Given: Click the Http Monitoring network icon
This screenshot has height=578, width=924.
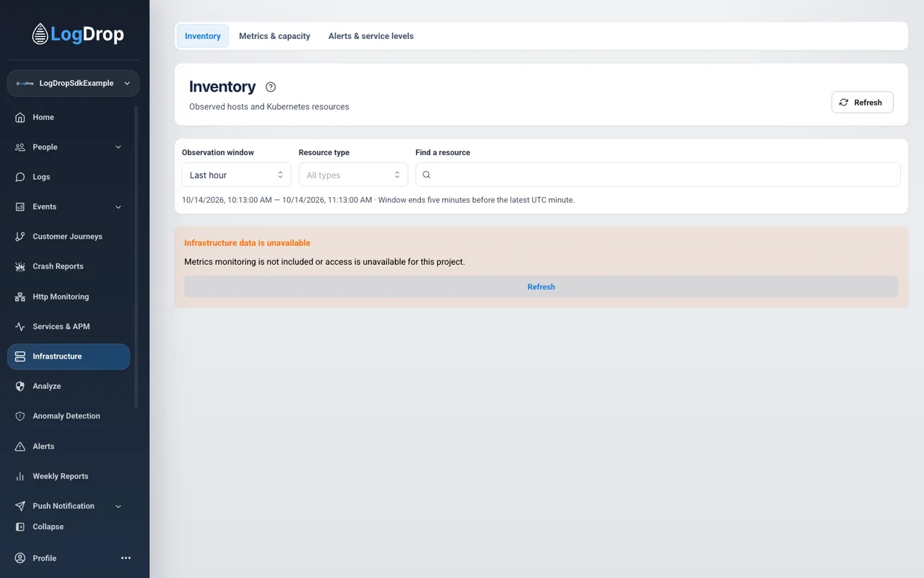Looking at the screenshot, I should [x=20, y=297].
